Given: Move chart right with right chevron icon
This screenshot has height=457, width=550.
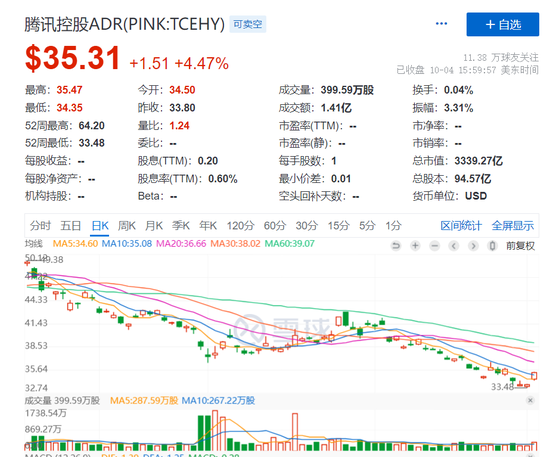Looking at the screenshot, I should [x=473, y=246].
